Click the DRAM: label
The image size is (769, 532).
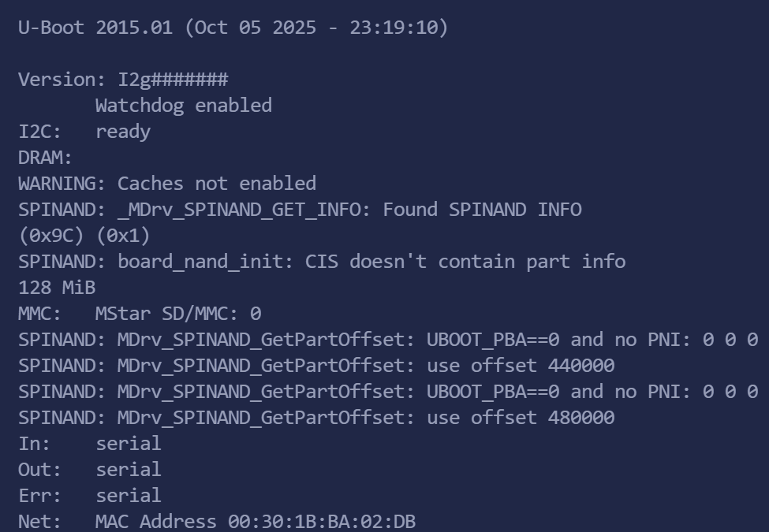click(x=45, y=158)
